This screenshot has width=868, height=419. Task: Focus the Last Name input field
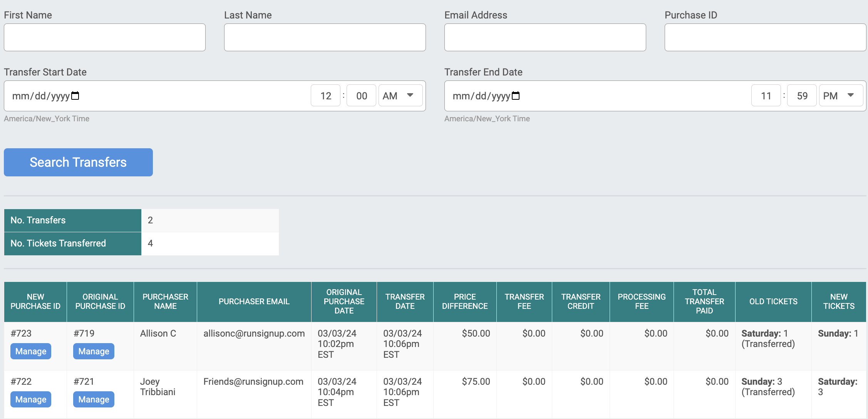click(325, 37)
